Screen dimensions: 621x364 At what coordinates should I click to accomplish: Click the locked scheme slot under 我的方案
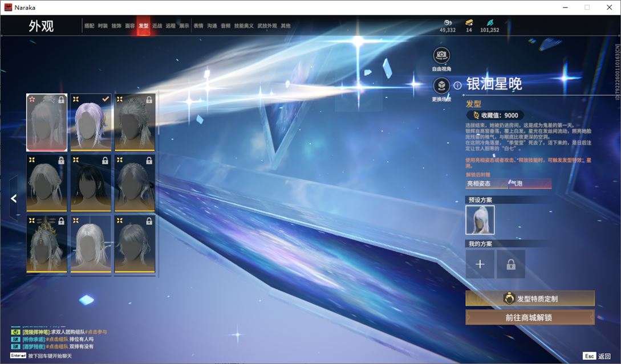click(511, 264)
